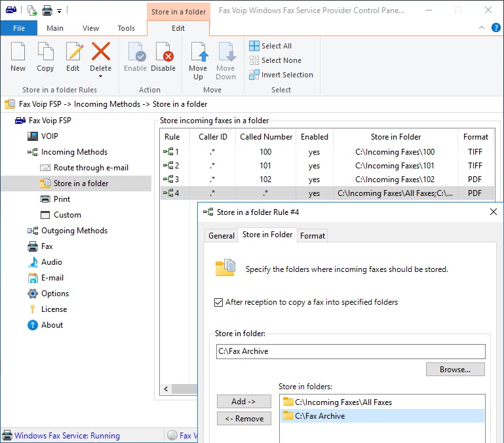Move the rule up

point(198,61)
